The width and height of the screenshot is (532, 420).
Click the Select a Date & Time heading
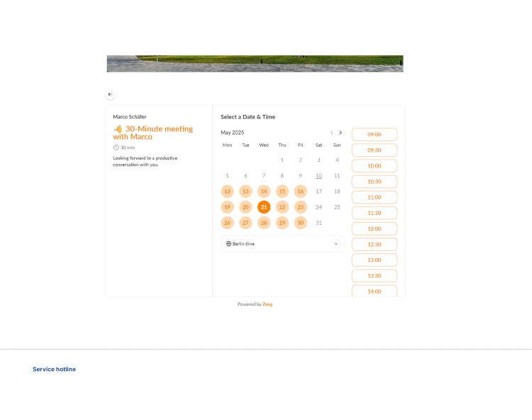pyautogui.click(x=248, y=117)
